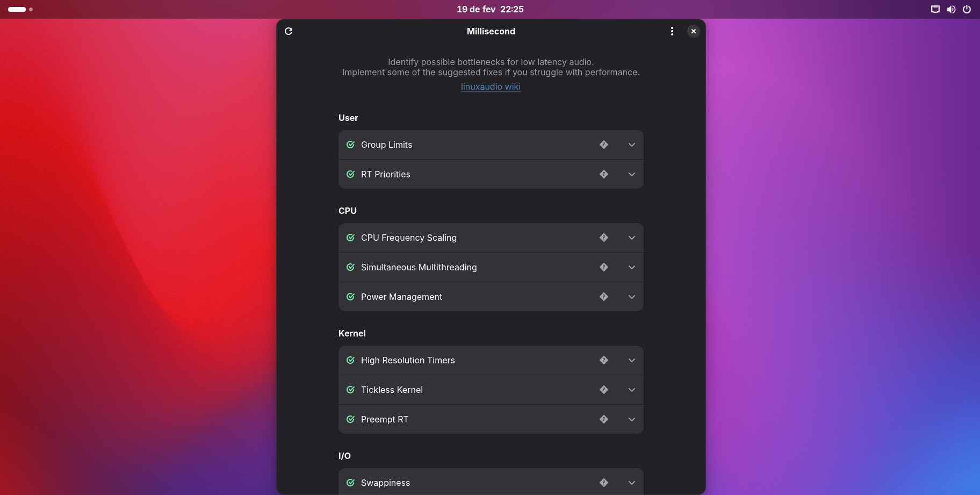Click the help diamond icon for Group Limits

click(604, 145)
